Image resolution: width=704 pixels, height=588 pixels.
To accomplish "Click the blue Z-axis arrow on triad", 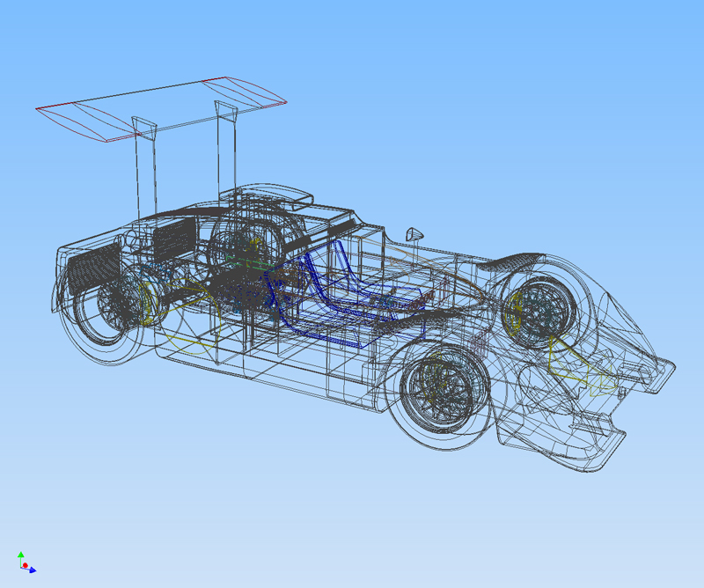I will [32, 570].
